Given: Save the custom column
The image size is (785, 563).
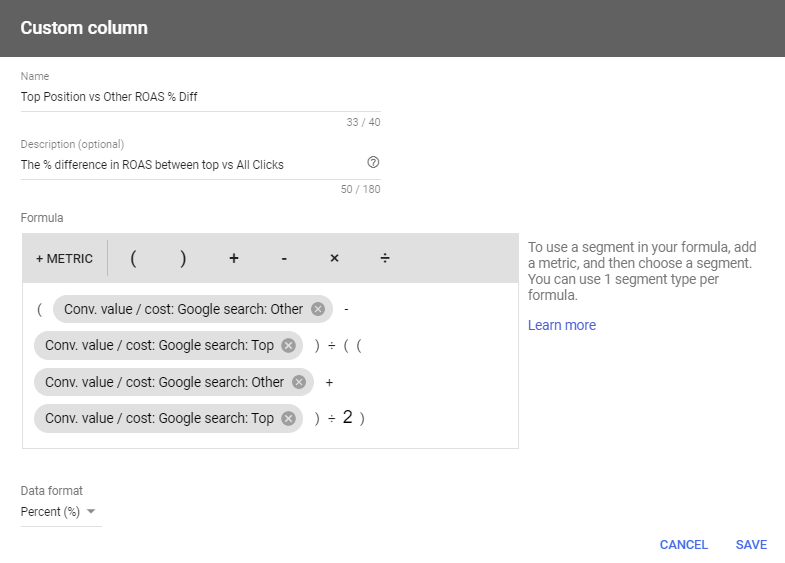Looking at the screenshot, I should pos(751,544).
